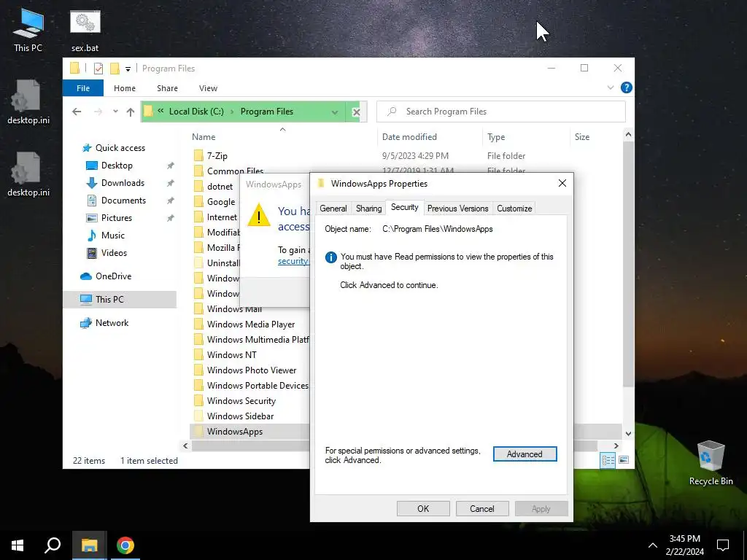Unpin Downloads using its pin icon
The height and width of the screenshot is (560, 747).
pyautogui.click(x=170, y=183)
